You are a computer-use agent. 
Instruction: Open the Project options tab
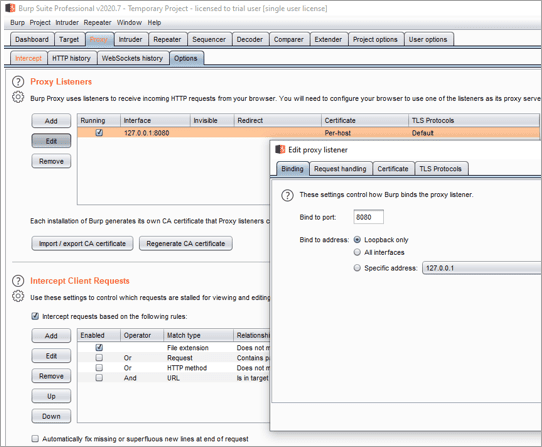pyautogui.click(x=375, y=39)
